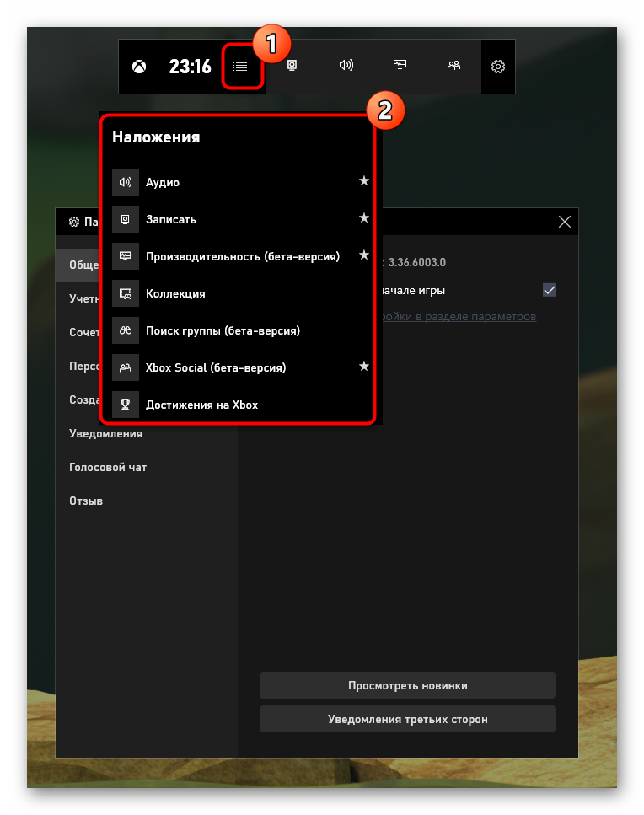This screenshot has width=644, height=815.
Task: Open the Записать overlay
Action: pyautogui.click(x=240, y=219)
